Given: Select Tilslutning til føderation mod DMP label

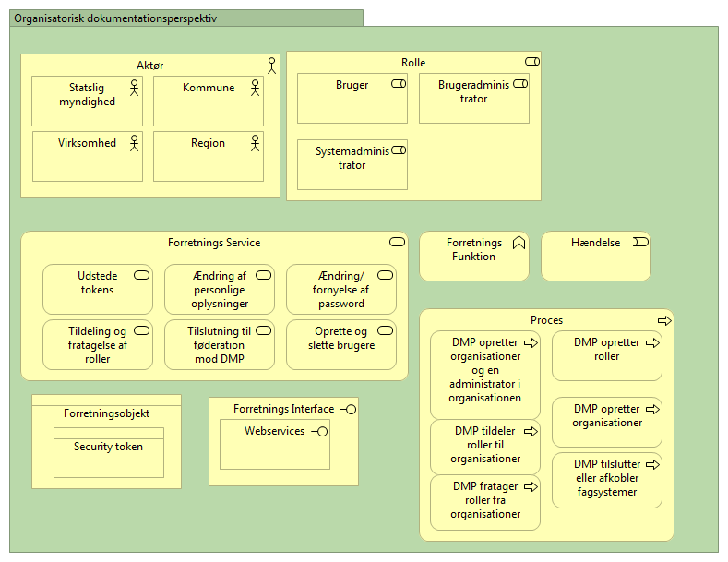Looking at the screenshot, I should [x=220, y=344].
